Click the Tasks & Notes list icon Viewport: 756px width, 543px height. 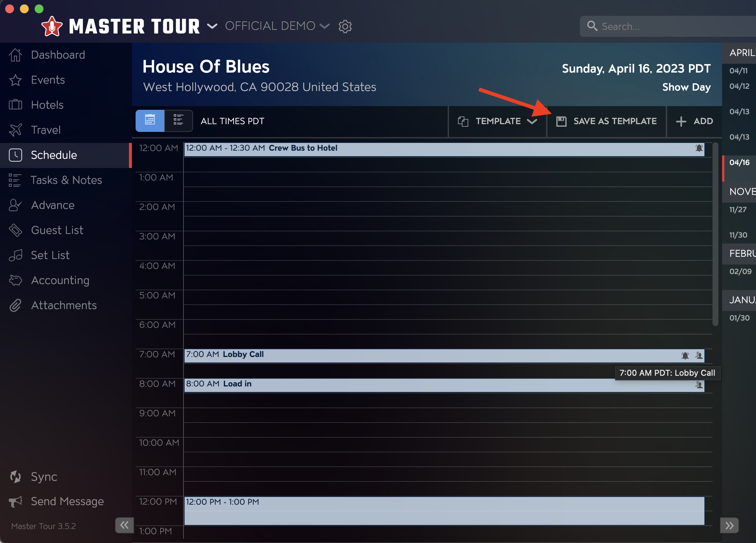pyautogui.click(x=15, y=180)
